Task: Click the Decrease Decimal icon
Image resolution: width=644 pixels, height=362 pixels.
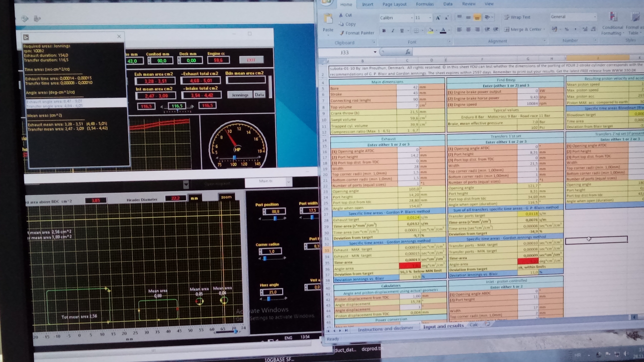Action: (x=593, y=29)
